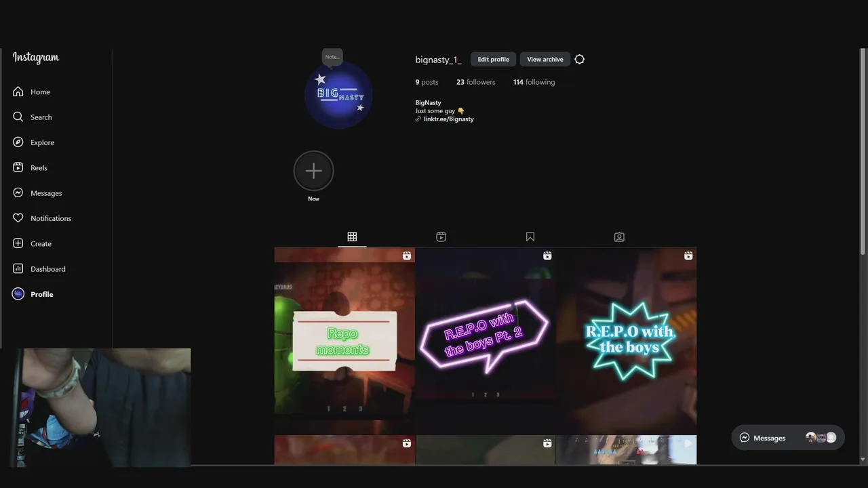Screen dimensions: 868x488
Task: Open the Dashboard sidebar item
Action: (x=39, y=269)
